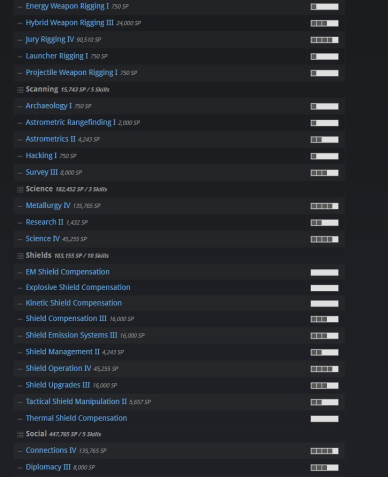Click the Survey III level progress bar

click(324, 173)
